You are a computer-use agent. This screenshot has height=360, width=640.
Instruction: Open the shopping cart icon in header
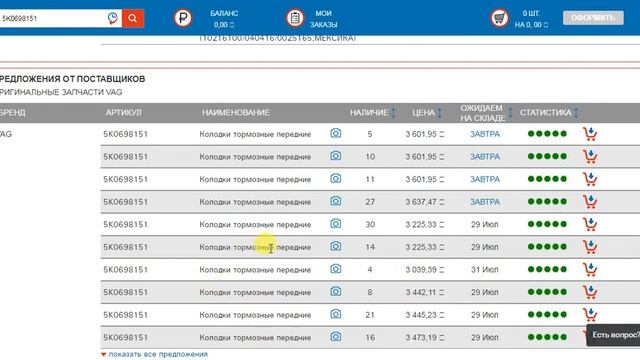pos(499,18)
